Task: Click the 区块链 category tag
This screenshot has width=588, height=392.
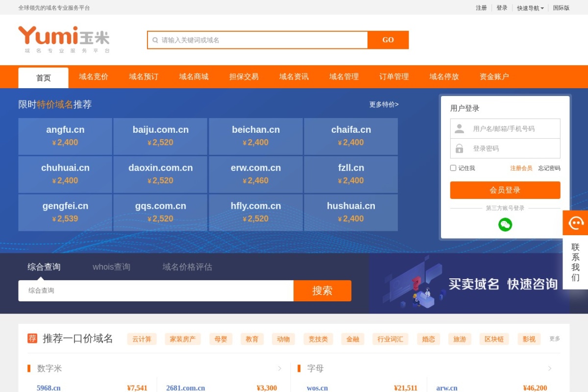Action: point(494,339)
